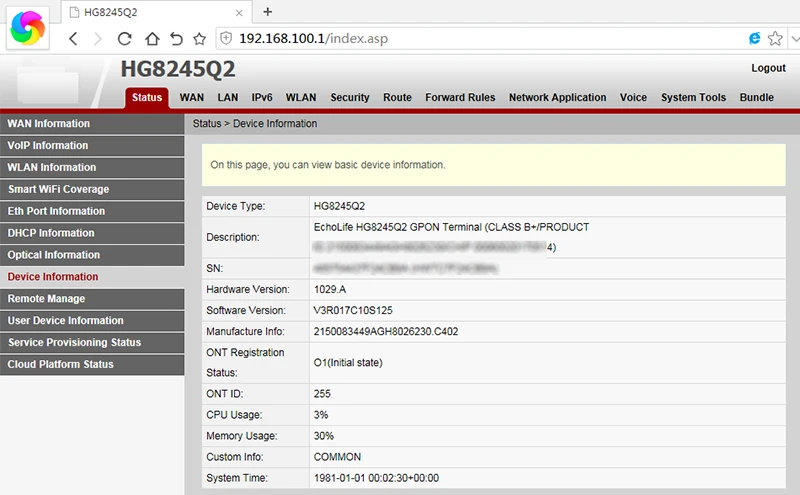Log out of the router
The image size is (800, 495).
click(768, 68)
